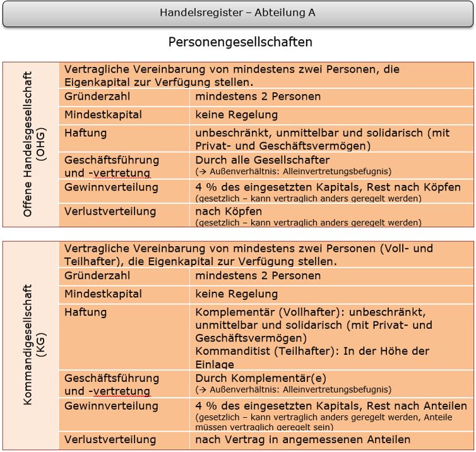Click the "Handelsregister – Abteilung A" header banner
Viewport: 476px width, 452px height.
pyautogui.click(x=238, y=13)
